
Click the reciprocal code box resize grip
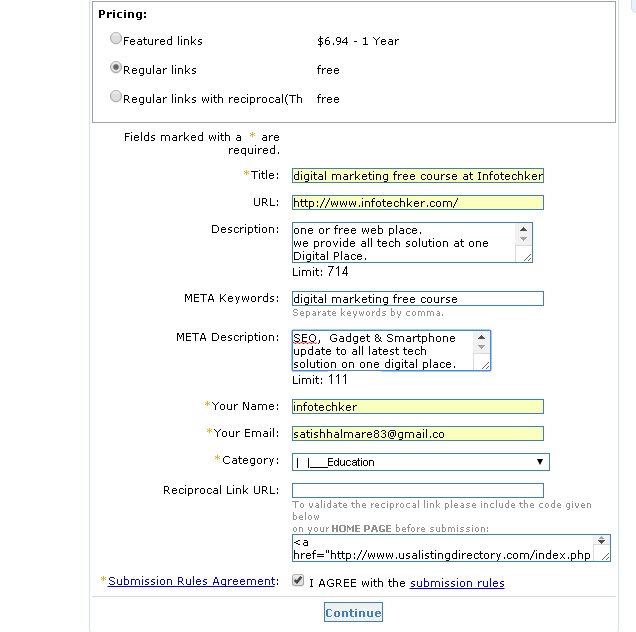605,557
